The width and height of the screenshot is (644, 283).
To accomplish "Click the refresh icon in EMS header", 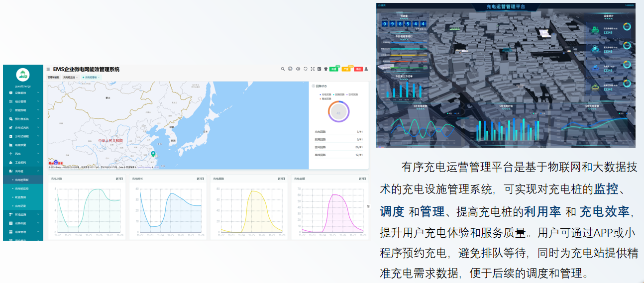I will coord(306,69).
